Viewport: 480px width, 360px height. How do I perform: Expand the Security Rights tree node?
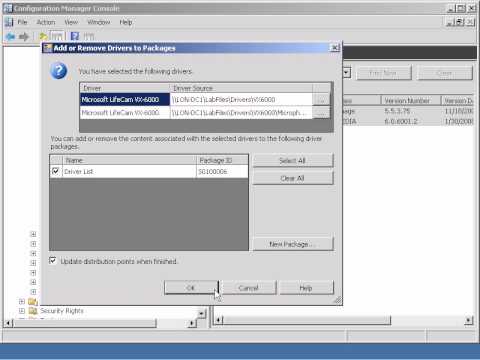coord(22,311)
